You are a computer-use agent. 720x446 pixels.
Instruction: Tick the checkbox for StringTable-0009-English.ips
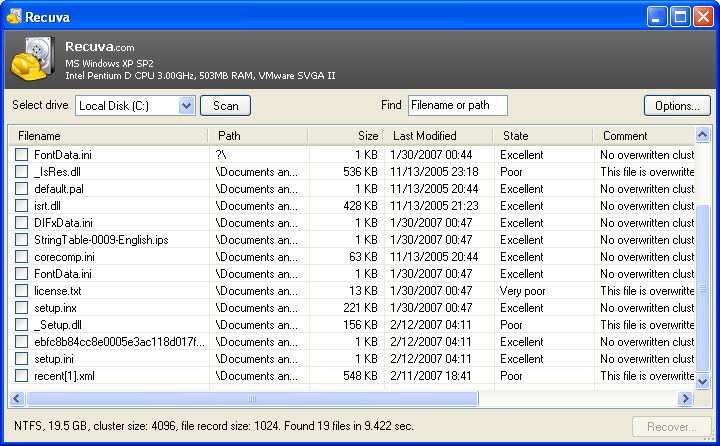(x=21, y=240)
